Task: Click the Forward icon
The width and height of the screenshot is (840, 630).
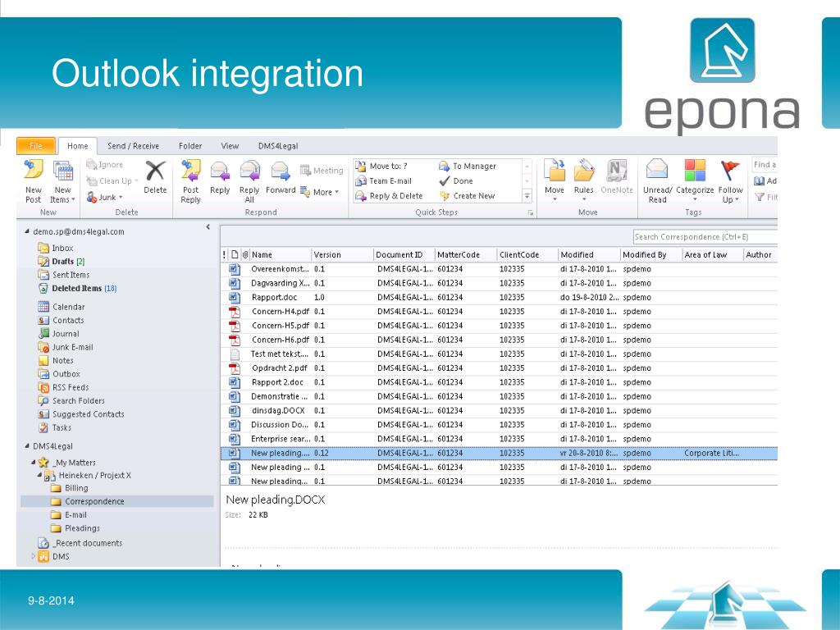Action: pos(281,171)
